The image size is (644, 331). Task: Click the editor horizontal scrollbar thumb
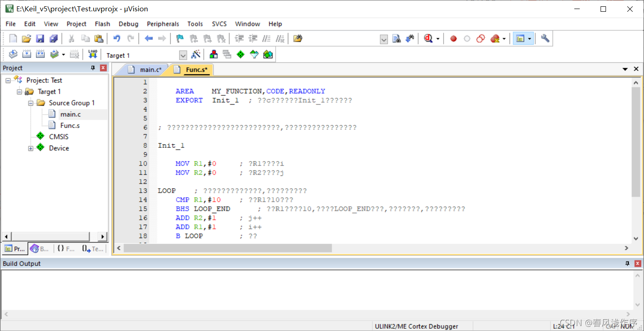(228, 248)
